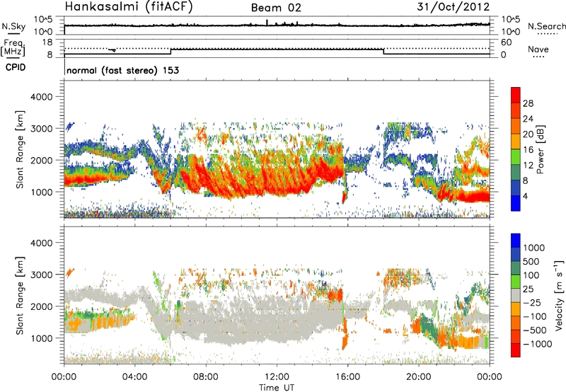Click the Beam 02 label

(276, 8)
